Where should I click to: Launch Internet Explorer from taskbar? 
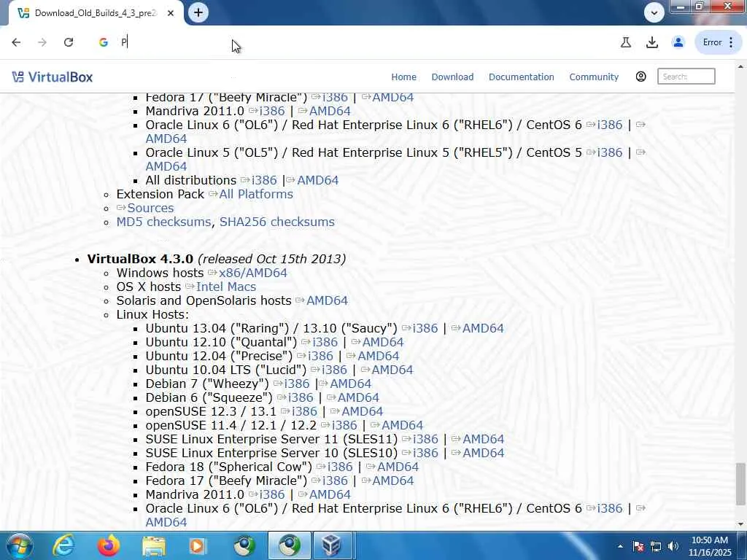[63, 545]
